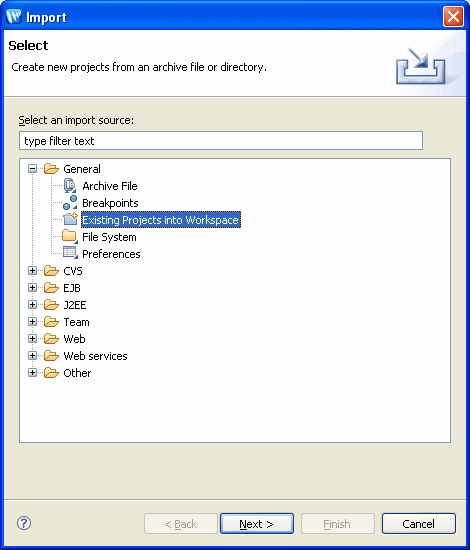Expand the J2EE category

point(32,304)
